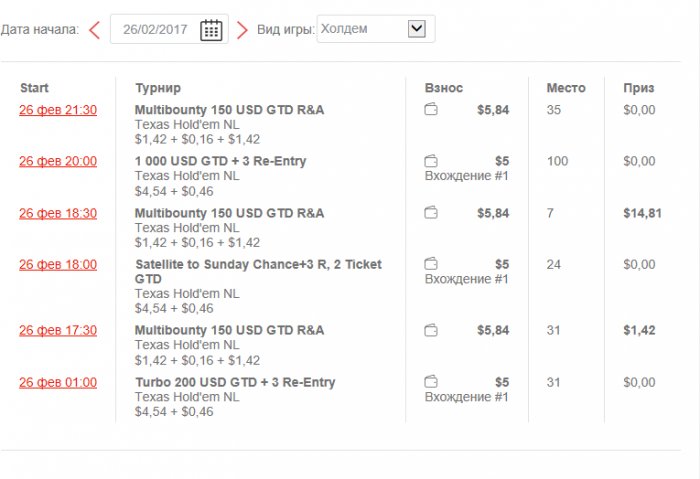Sort by the Приз column header
Viewport: 700px width, 479px height.
click(638, 88)
